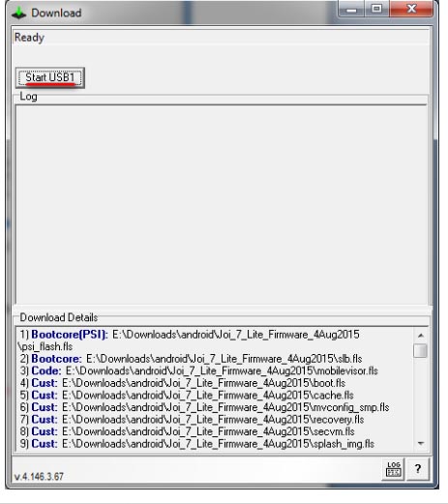Screen dimensions: 448x504
Task: Click the Download Details scrollbar thumb
Action: (x=421, y=351)
